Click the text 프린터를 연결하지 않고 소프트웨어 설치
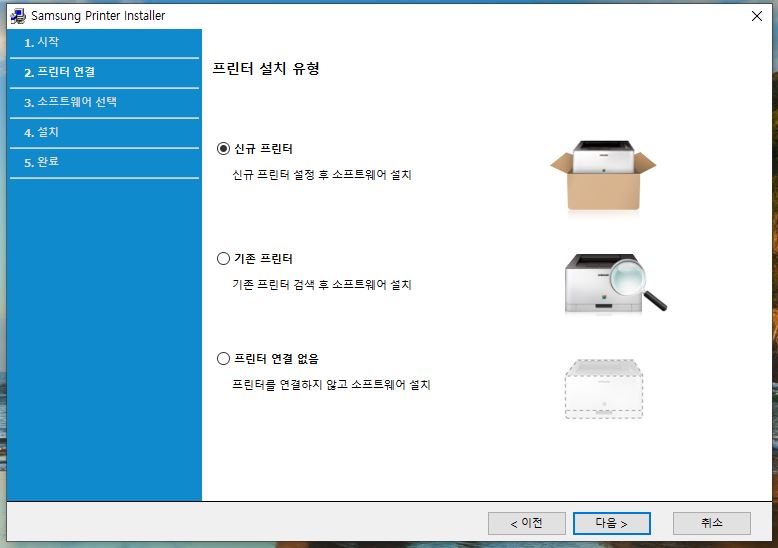Viewport: 778px width, 548px height. [x=331, y=385]
